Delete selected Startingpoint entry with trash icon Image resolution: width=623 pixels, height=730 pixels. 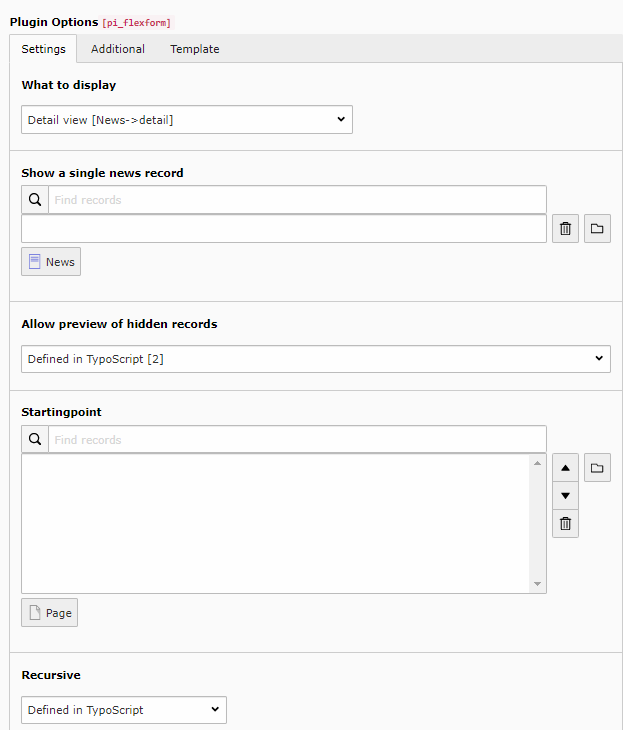click(565, 523)
